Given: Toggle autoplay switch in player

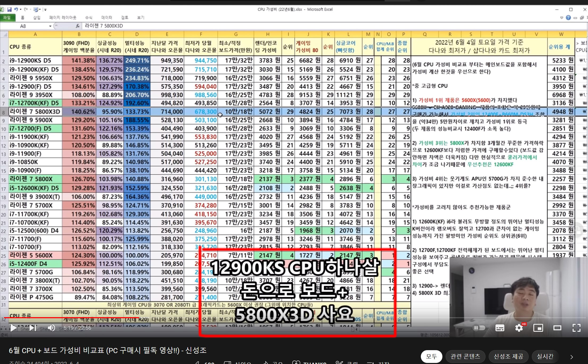Looking at the screenshot, I should click(x=479, y=328).
